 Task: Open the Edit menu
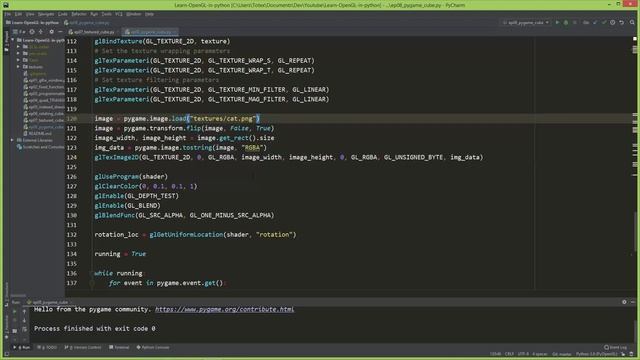click(x=18, y=14)
